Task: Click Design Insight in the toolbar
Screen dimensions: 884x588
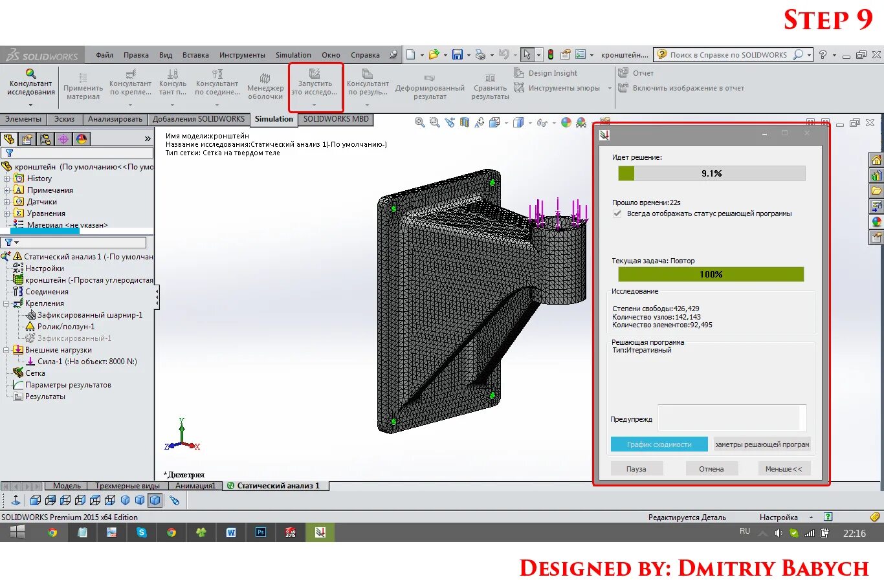Action: pyautogui.click(x=546, y=73)
